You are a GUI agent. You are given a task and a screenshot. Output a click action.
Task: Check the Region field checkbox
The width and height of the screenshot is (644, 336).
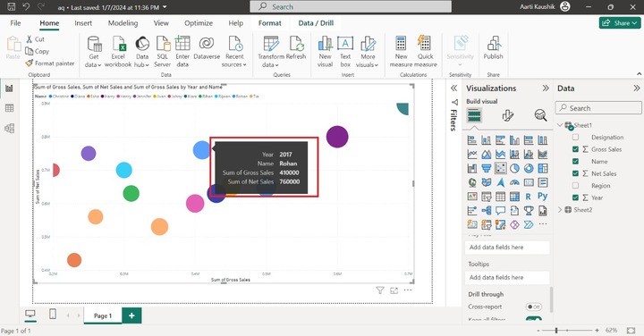[x=575, y=186]
